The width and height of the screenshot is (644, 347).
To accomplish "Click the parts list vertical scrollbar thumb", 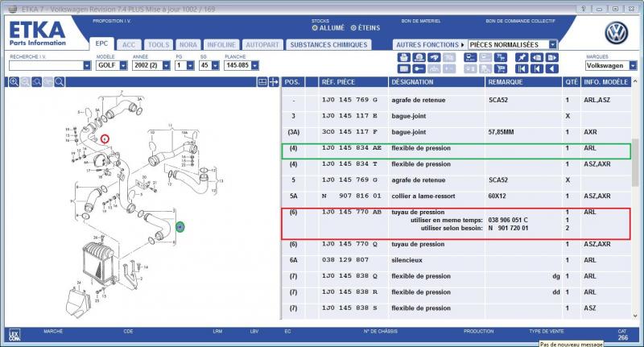I will 635,162.
